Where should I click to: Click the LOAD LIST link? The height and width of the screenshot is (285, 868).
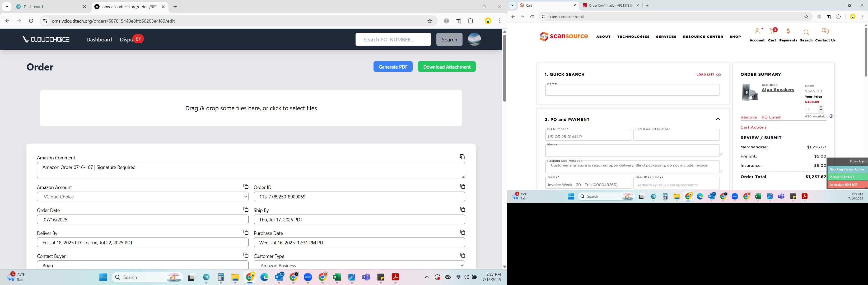[705, 75]
